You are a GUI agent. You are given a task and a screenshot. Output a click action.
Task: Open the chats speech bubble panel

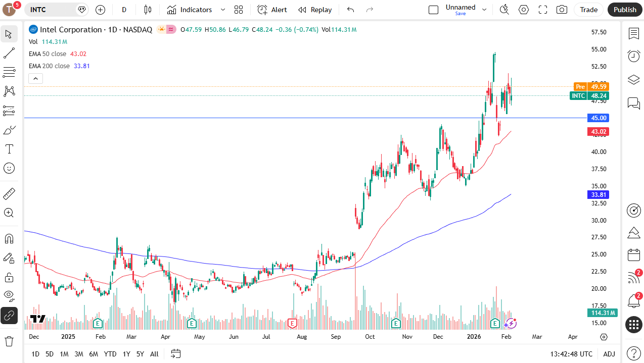point(634,103)
